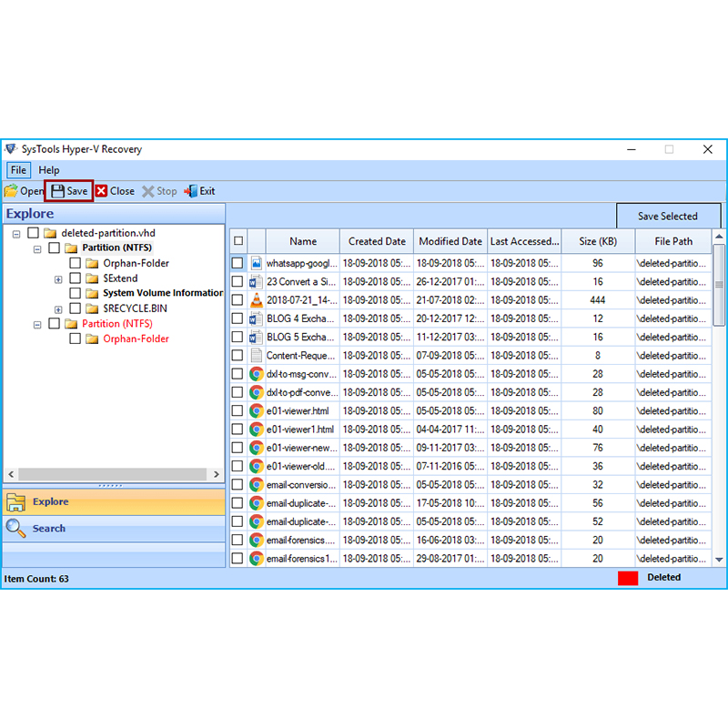Click the text file icon of Content-Reque row
Viewport: 728px width, 728px height.
[256, 356]
